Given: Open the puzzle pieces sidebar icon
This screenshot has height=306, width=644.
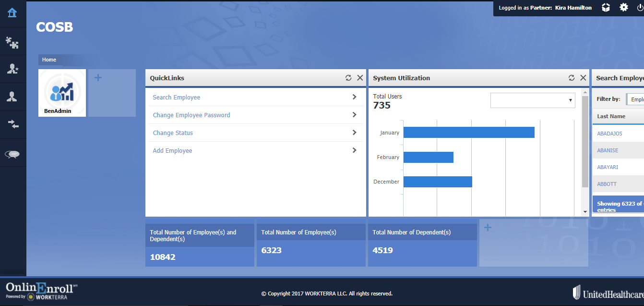Looking at the screenshot, I should pyautogui.click(x=12, y=43).
